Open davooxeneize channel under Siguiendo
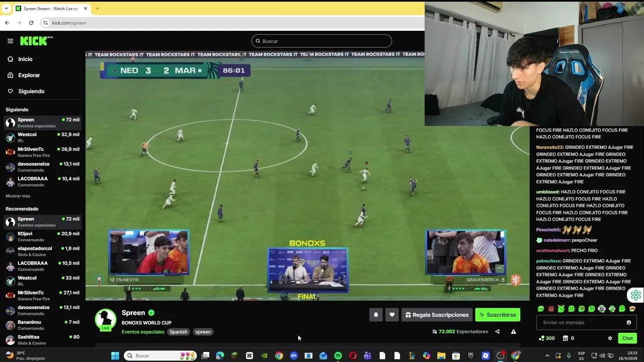 42,166
